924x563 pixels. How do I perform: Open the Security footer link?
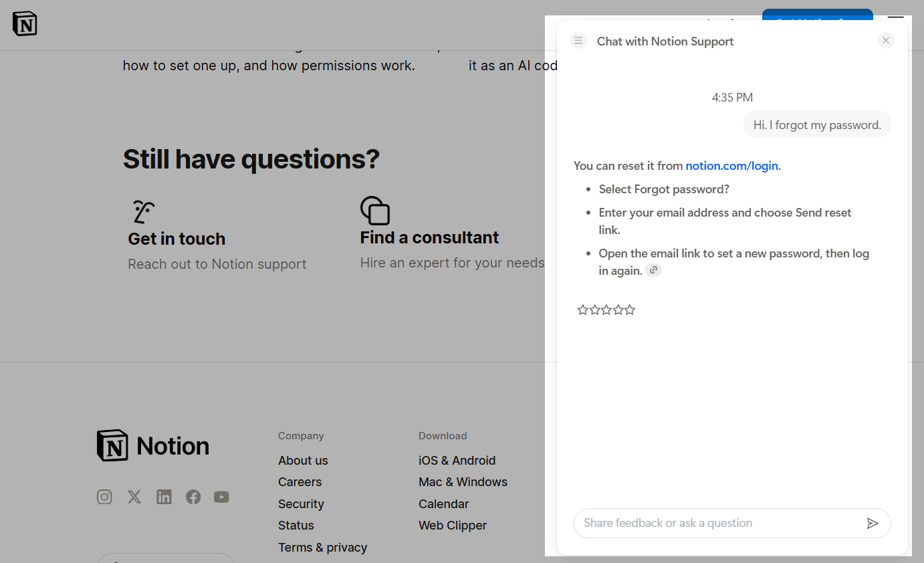(x=301, y=504)
